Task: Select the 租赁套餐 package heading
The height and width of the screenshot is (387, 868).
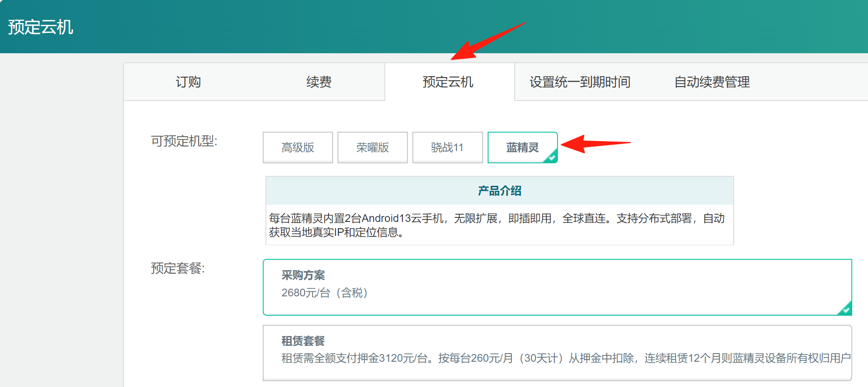Action: coord(303,341)
